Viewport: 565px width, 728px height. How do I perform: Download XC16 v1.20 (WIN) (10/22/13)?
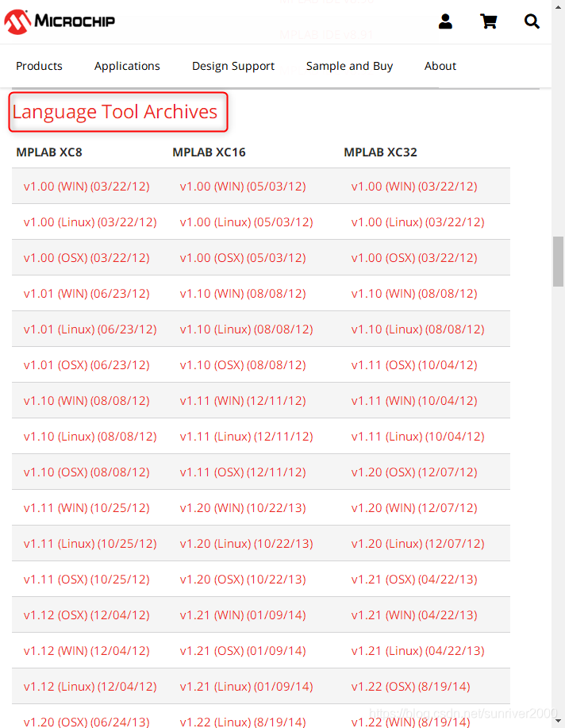[x=243, y=508]
